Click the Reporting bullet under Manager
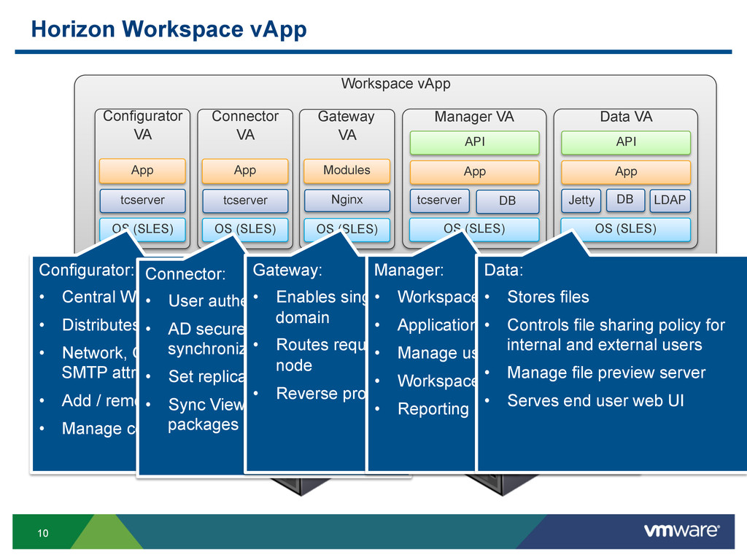 (x=433, y=409)
